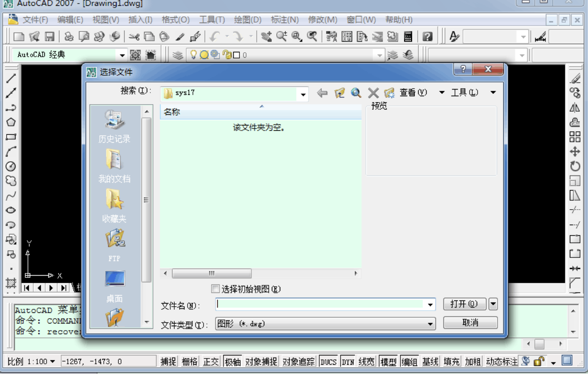Click the Save (floppy disk) toolbar icon
588x374 pixels.
(49, 36)
